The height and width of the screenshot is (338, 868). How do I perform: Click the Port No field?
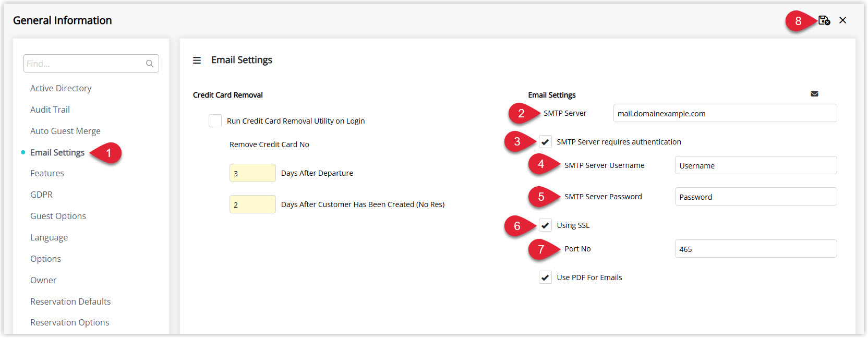[756, 249]
